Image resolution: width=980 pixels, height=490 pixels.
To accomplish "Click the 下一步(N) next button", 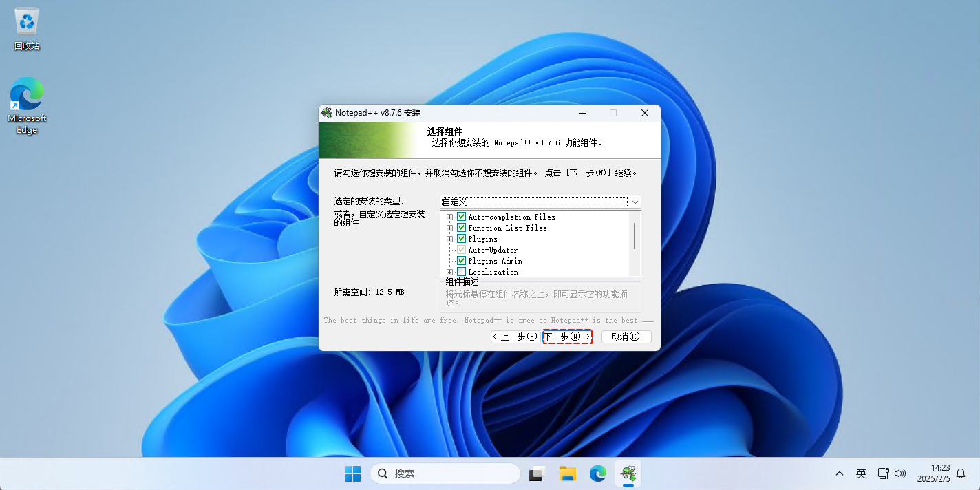I will click(x=567, y=337).
